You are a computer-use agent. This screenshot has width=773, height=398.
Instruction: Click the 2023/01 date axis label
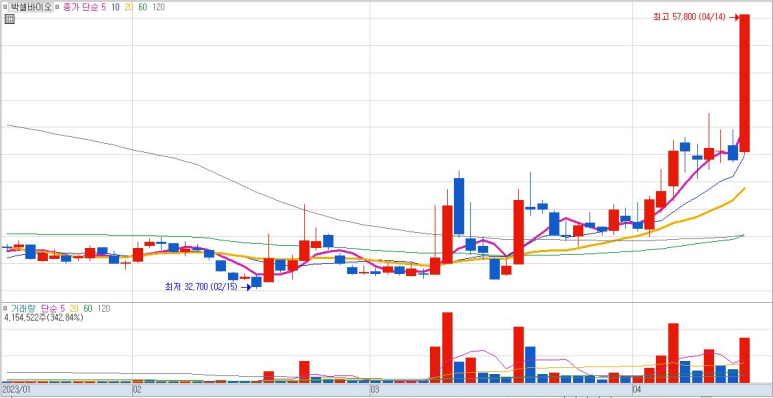point(17,390)
